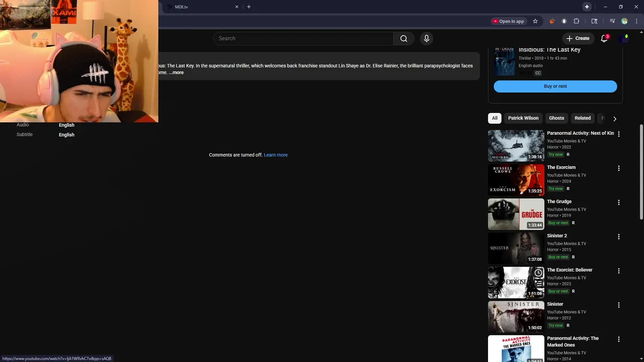Image resolution: width=644 pixels, height=362 pixels.
Task: Open The Grudge thumbnail
Action: pos(516,214)
